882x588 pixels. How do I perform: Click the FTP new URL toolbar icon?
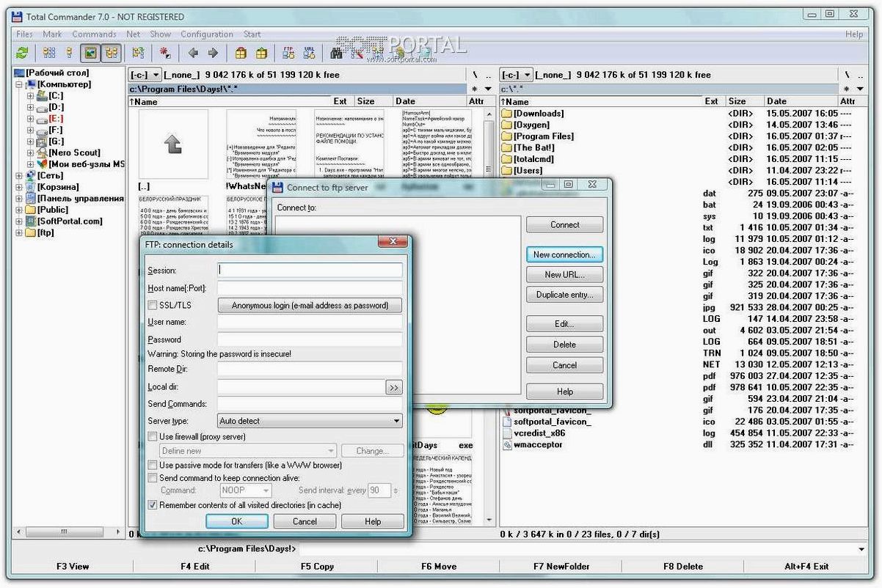[x=309, y=53]
